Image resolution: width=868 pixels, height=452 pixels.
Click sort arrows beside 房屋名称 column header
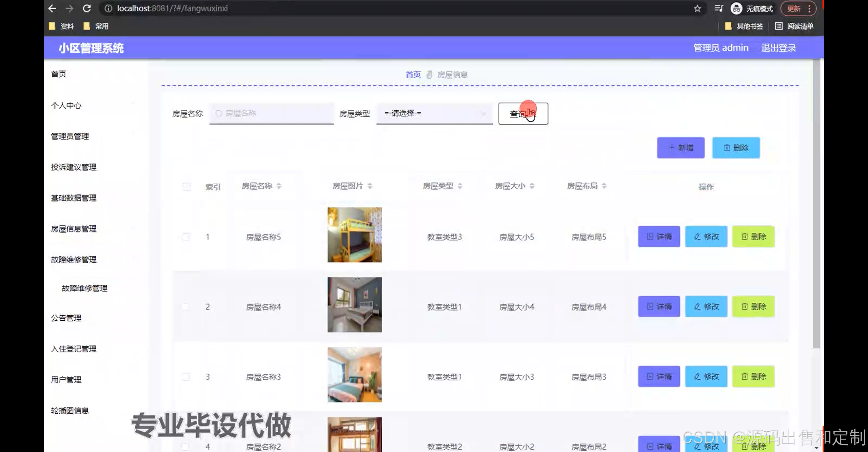point(279,186)
